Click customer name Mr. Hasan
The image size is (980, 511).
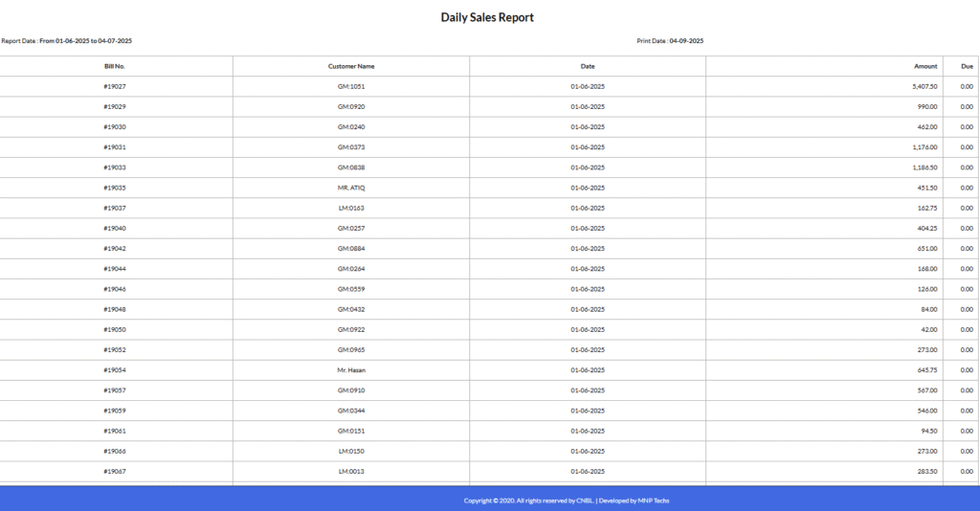pos(351,370)
